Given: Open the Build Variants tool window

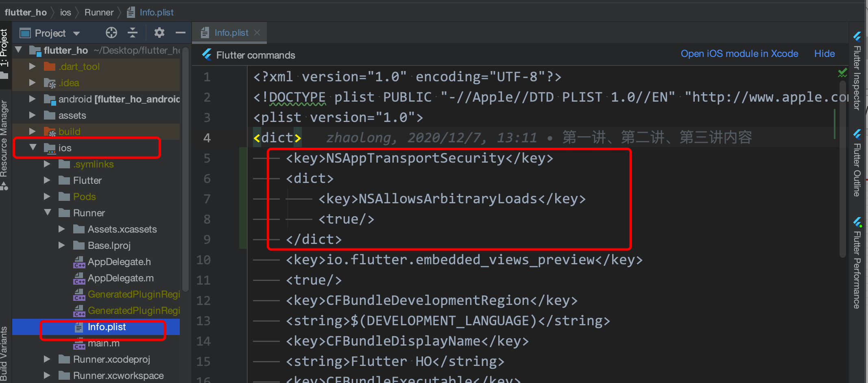Looking at the screenshot, I should point(4,353).
